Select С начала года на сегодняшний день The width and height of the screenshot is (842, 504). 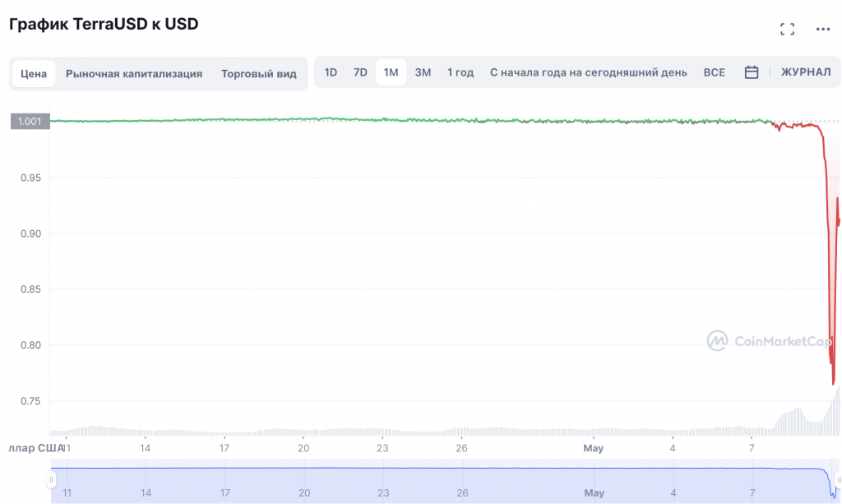tap(588, 72)
